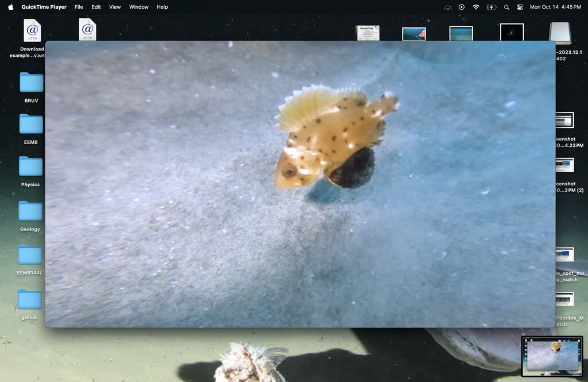Open Control Center toggles icon
This screenshot has height=382, width=588.
[x=520, y=7]
